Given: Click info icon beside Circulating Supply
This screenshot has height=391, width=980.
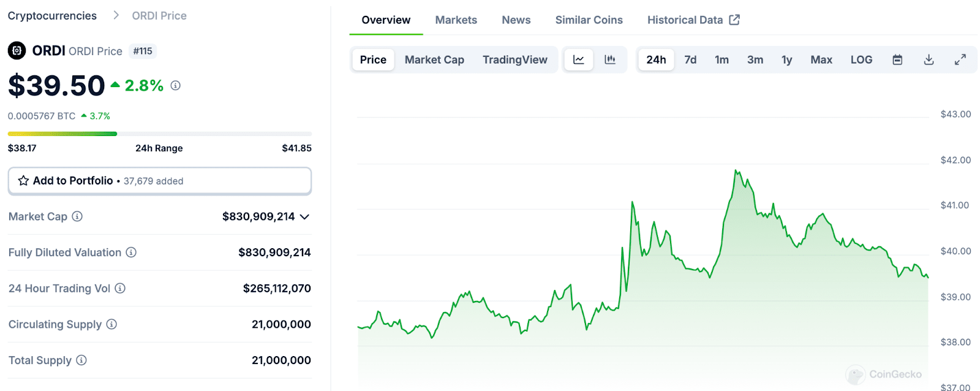Looking at the screenshot, I should 111,324.
